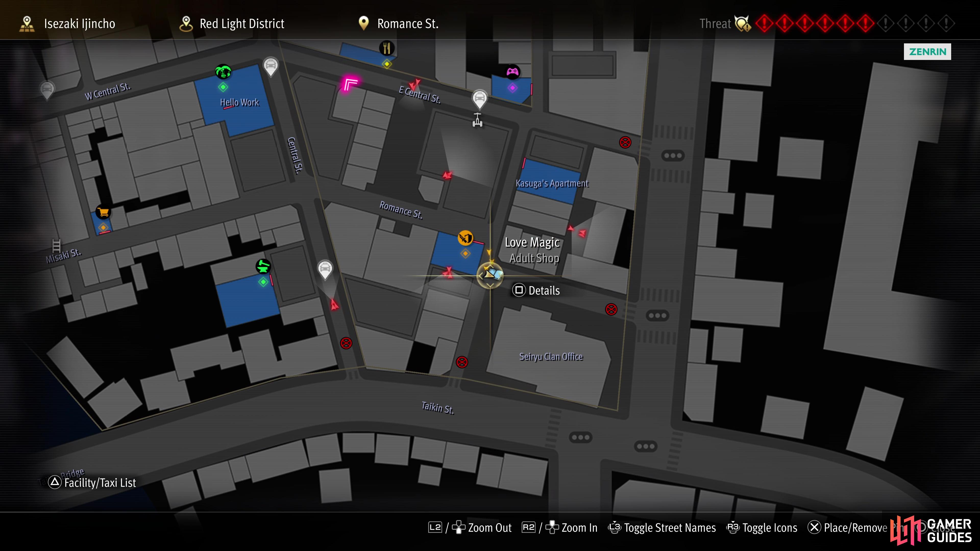Select the player position cursor marker
The image size is (980, 551).
490,275
